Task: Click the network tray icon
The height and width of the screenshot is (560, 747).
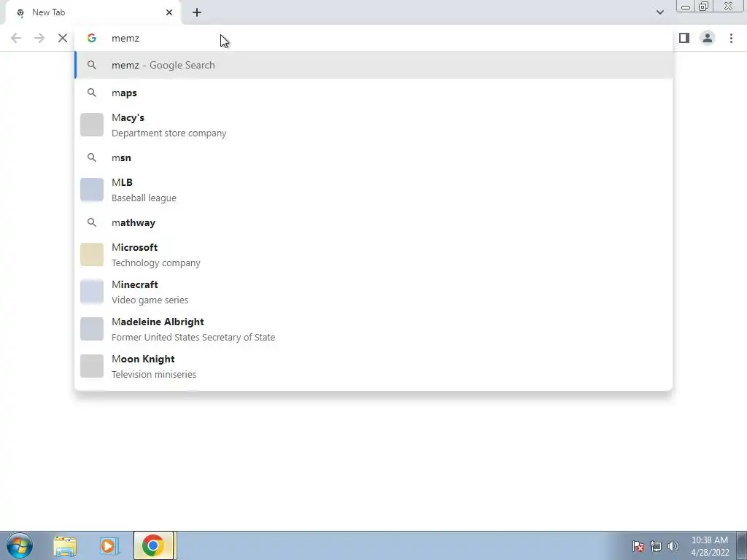Action: [656, 546]
